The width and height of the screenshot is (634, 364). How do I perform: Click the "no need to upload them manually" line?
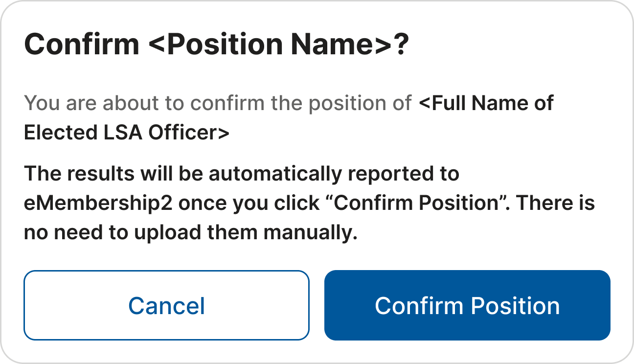pyautogui.click(x=191, y=233)
